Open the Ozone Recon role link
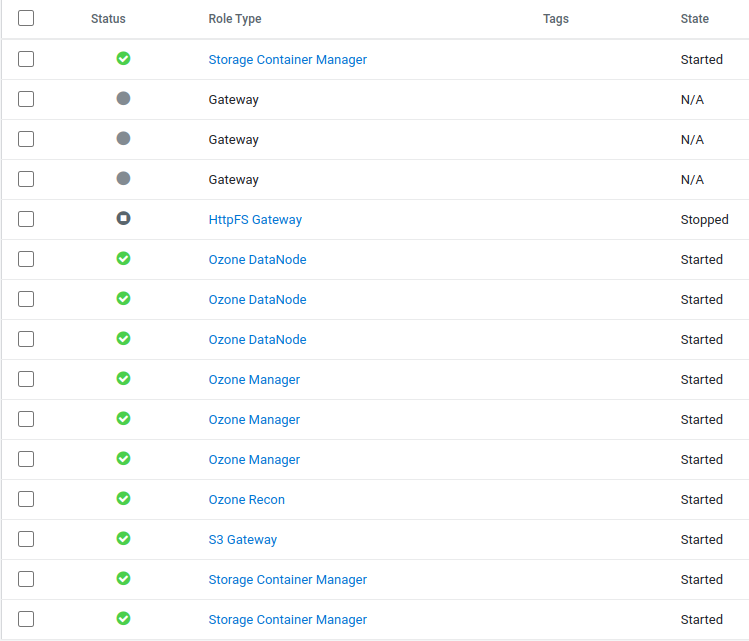 [x=246, y=499]
